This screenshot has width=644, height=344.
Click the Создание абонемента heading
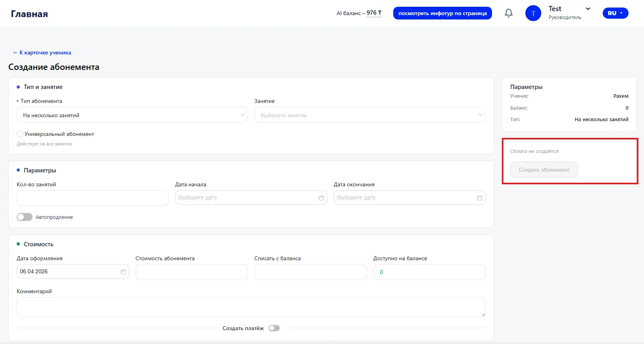pos(54,67)
